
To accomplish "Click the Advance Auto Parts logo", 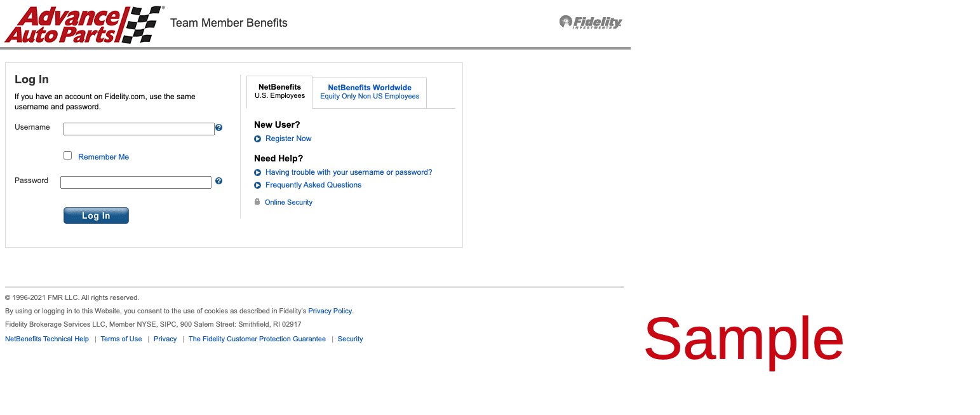I will [x=84, y=24].
